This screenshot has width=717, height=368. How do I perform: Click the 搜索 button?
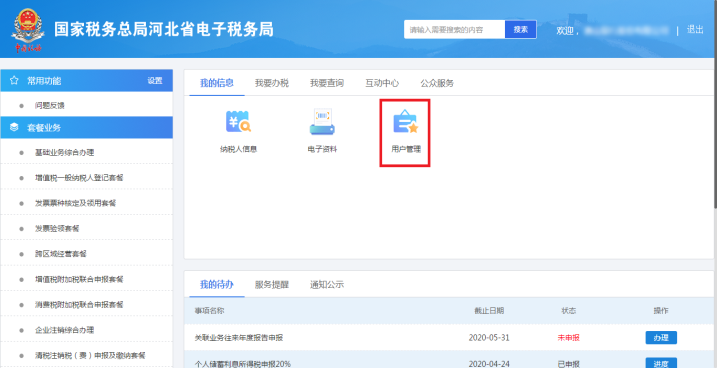point(520,30)
